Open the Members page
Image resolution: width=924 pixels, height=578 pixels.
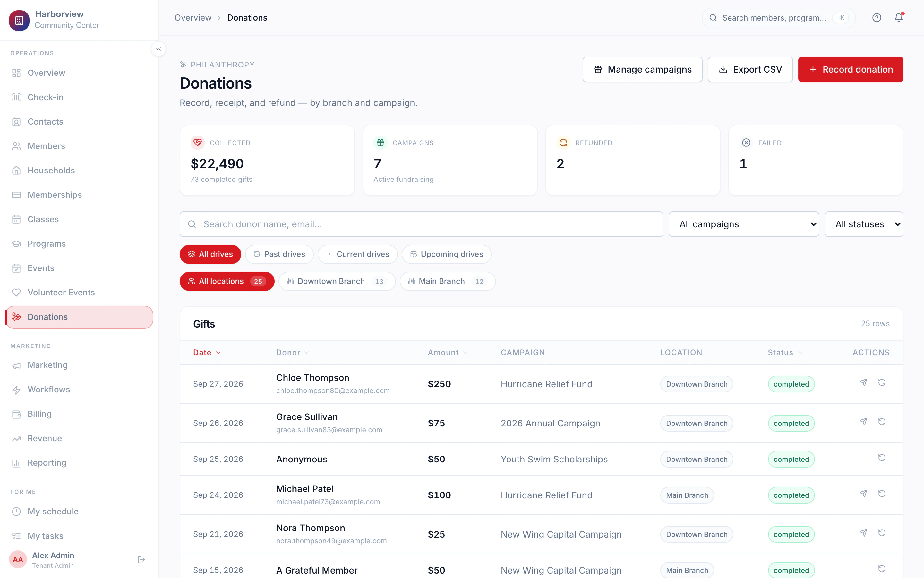[x=79, y=146]
